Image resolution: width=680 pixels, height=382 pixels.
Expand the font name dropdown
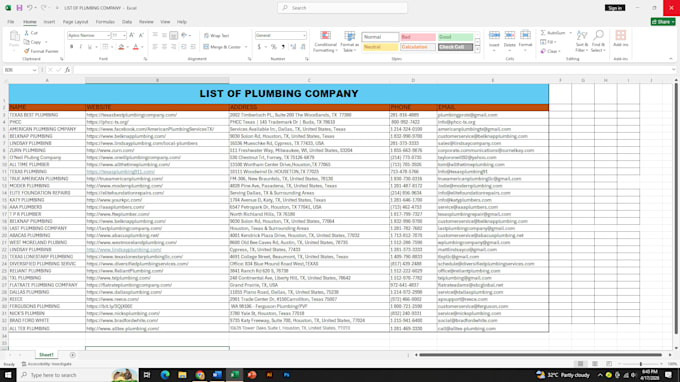pyautogui.click(x=108, y=36)
